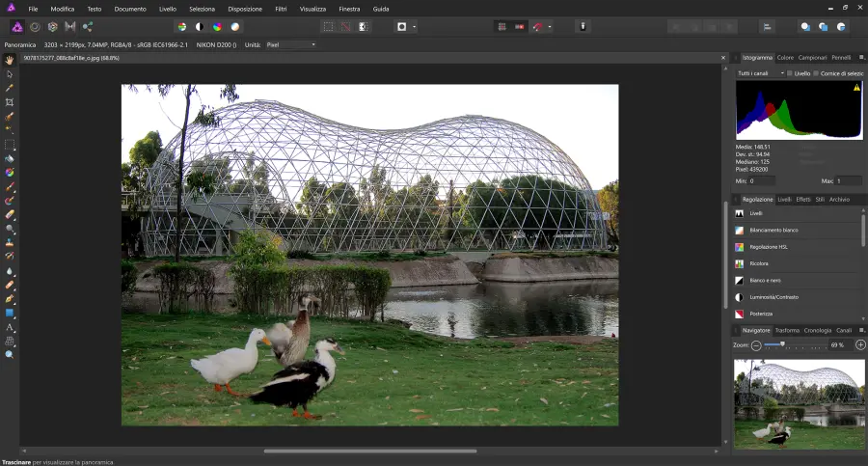Select the Flood Select magic wand tool

[10, 130]
